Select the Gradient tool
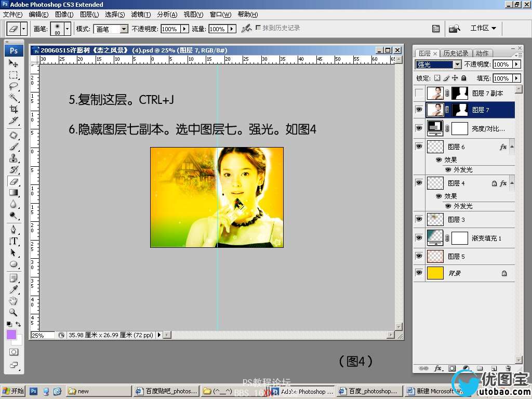This screenshot has height=399, width=532. pyautogui.click(x=13, y=193)
